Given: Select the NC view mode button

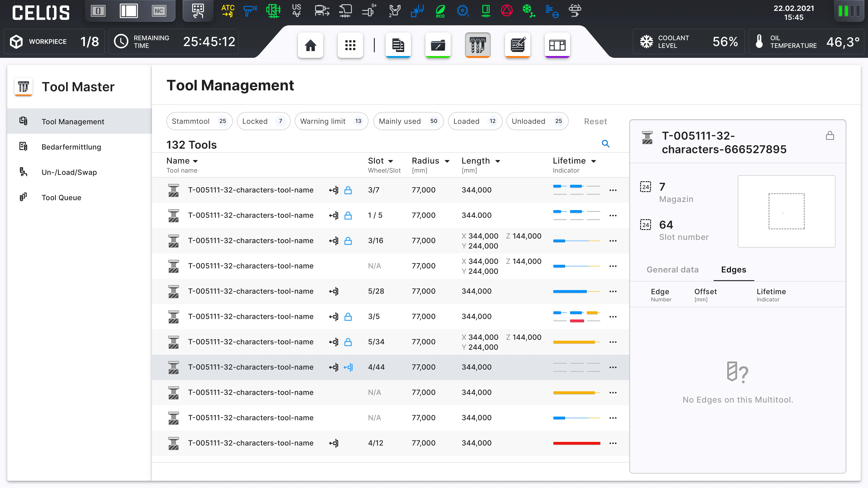Looking at the screenshot, I should 159,11.
